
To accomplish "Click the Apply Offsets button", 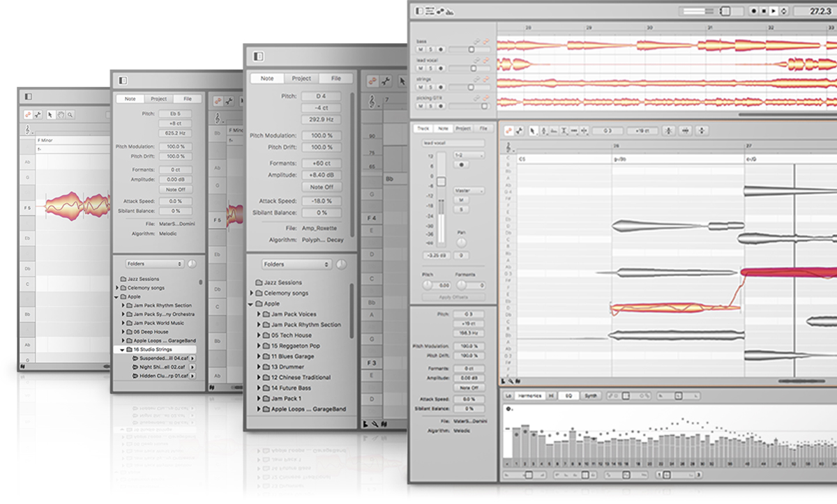I will click(x=452, y=297).
